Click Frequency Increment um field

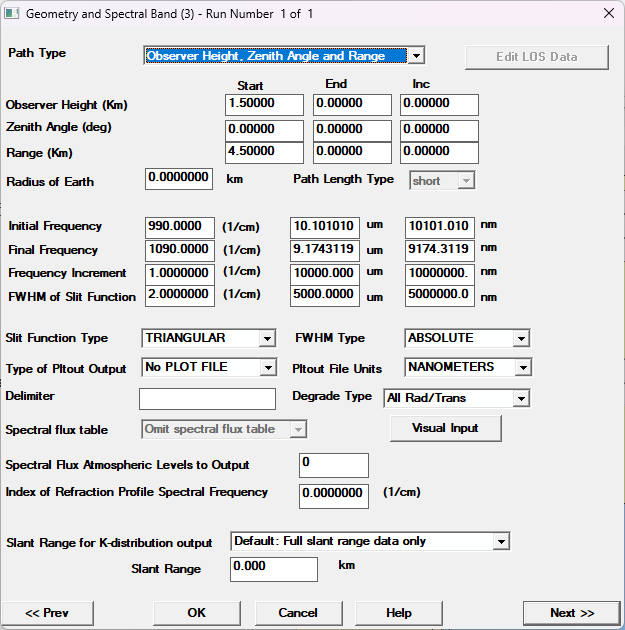click(x=325, y=274)
